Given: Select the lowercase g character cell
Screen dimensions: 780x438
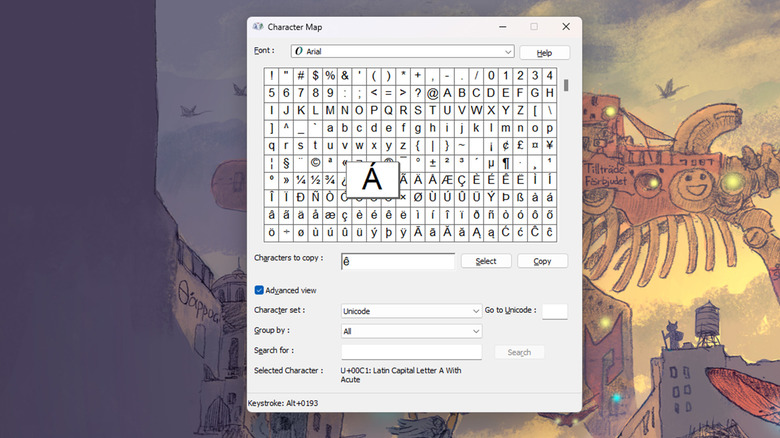Looking at the screenshot, I should [x=418, y=128].
